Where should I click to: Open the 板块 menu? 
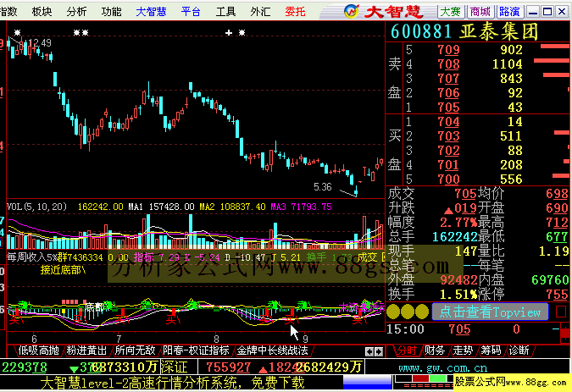42,12
